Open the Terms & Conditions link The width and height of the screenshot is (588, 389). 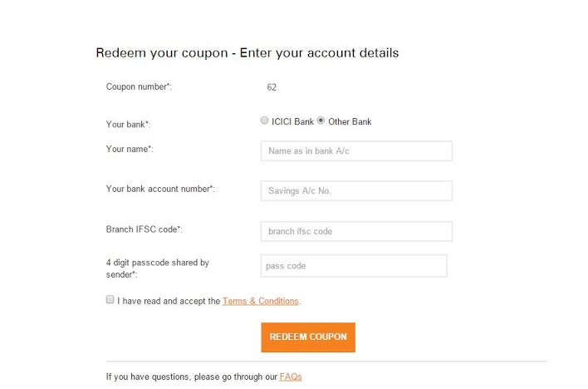click(x=260, y=301)
